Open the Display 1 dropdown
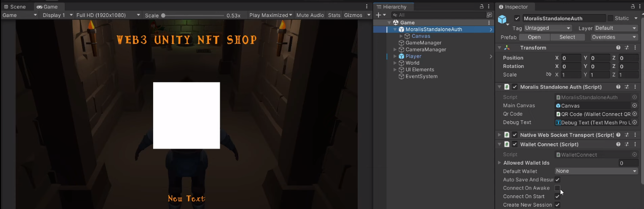The height and width of the screenshot is (209, 644). tap(57, 15)
